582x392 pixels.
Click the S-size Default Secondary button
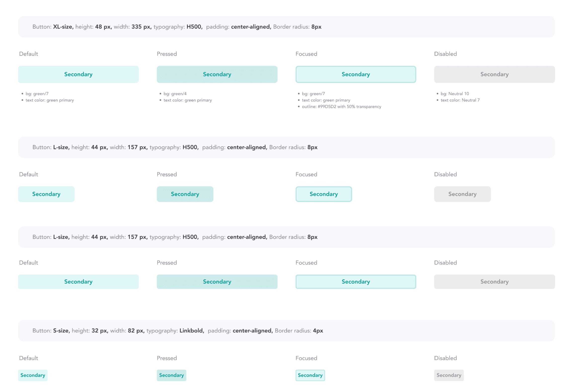point(33,375)
